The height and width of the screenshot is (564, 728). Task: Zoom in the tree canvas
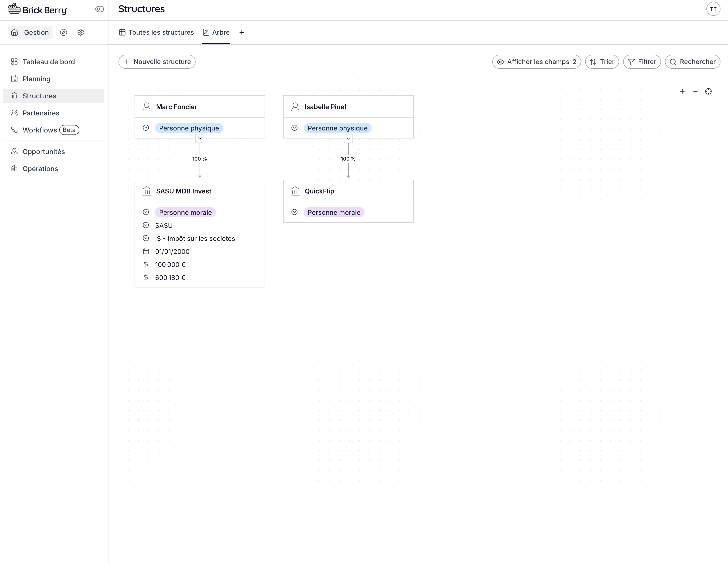[x=682, y=91]
